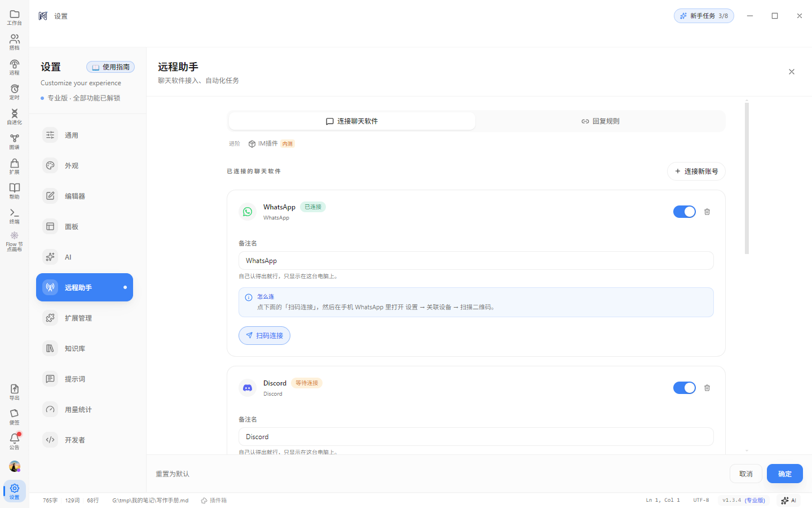Open 面板 panel settings
Viewport: 812px width, 508px height.
[85, 227]
